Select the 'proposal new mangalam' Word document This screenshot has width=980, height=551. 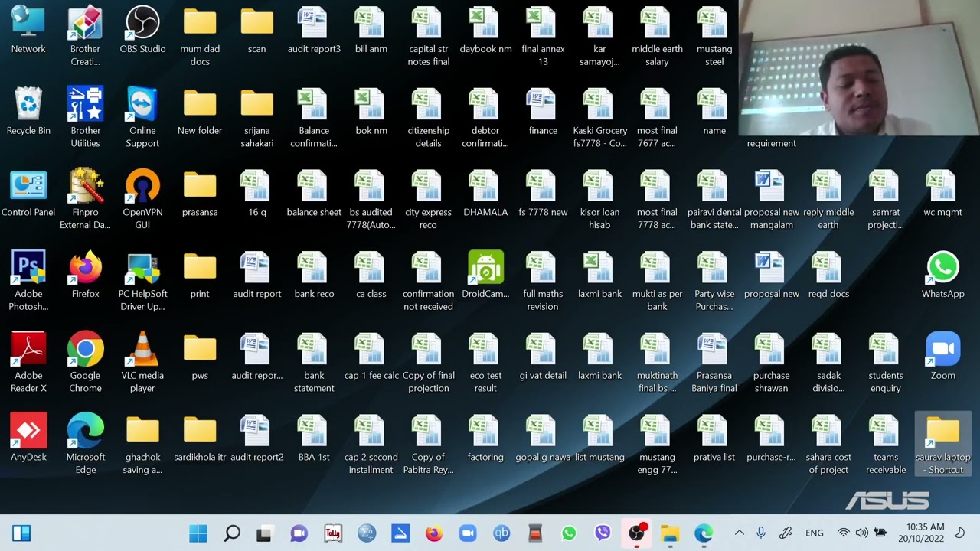(x=772, y=199)
